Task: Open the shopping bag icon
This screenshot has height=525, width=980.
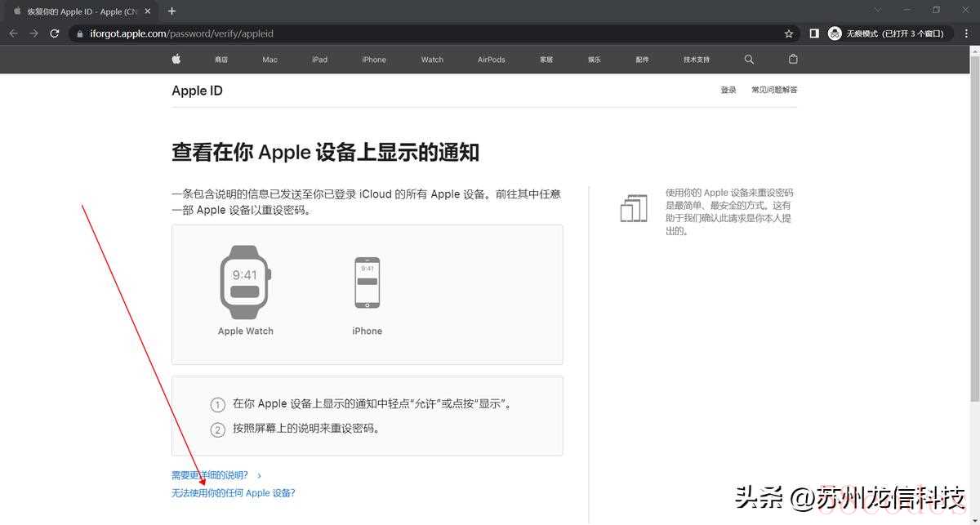Action: point(793,59)
